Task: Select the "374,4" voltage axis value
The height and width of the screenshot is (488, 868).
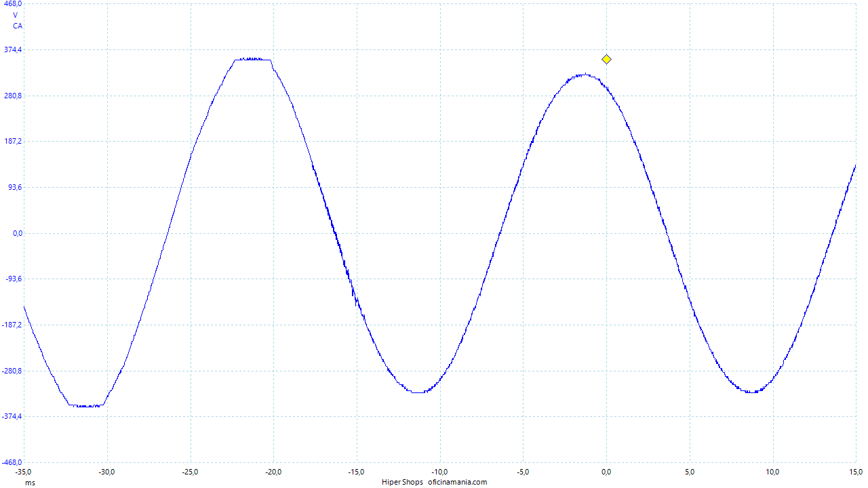Action: (x=14, y=49)
